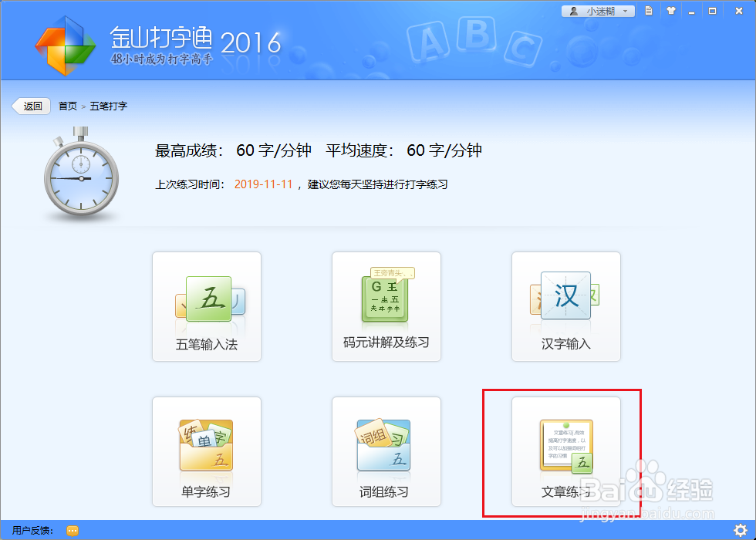Open the 小迷糊 user dropdown
The height and width of the screenshot is (540, 756).
tap(598, 11)
